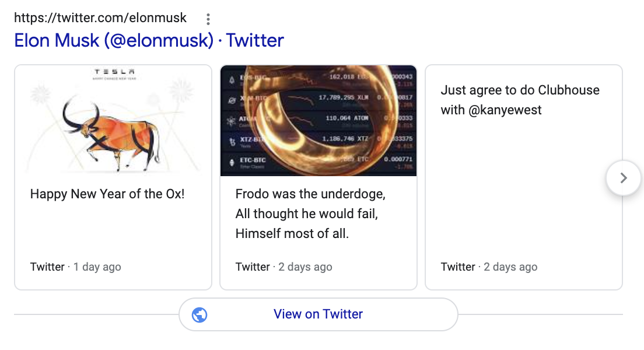Click the globe icon in View on Twitter
The height and width of the screenshot is (350, 644).
(x=199, y=314)
